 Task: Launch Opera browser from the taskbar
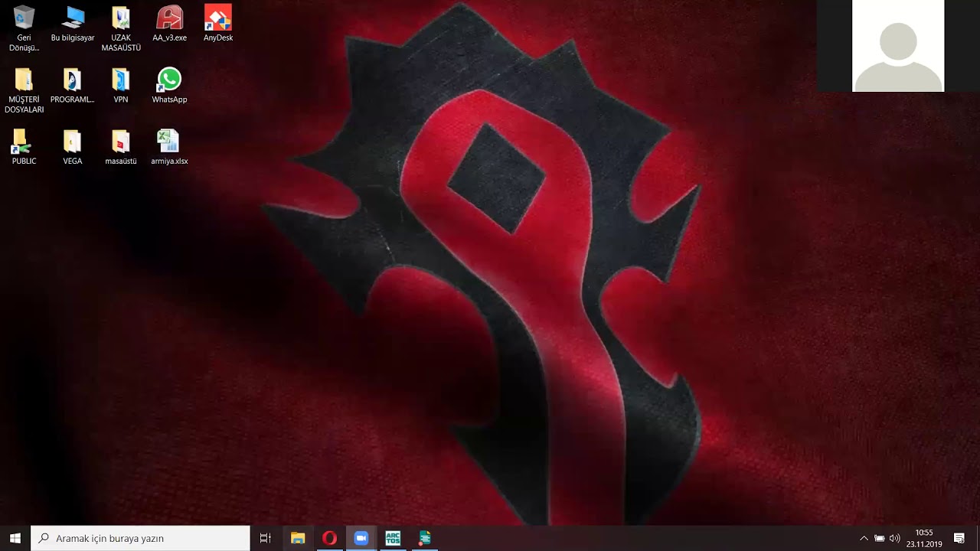tap(329, 538)
